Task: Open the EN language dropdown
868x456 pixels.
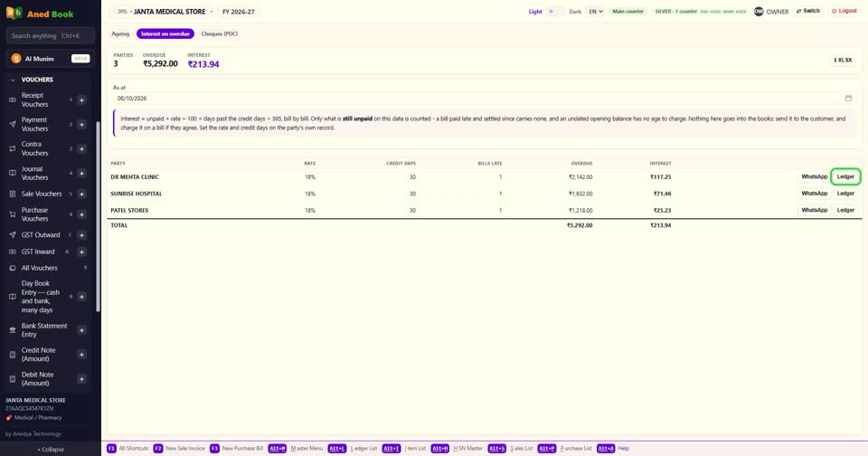Action: (595, 11)
